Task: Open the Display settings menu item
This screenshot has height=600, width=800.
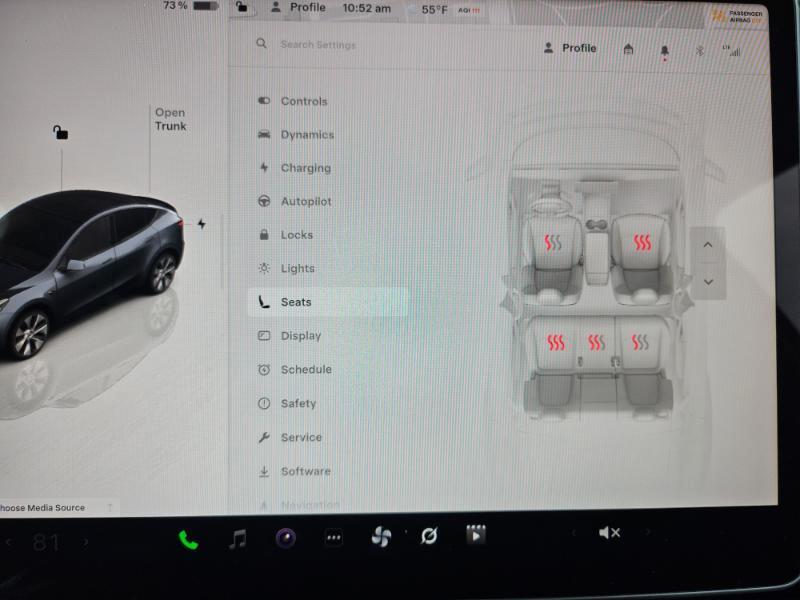Action: [x=300, y=336]
